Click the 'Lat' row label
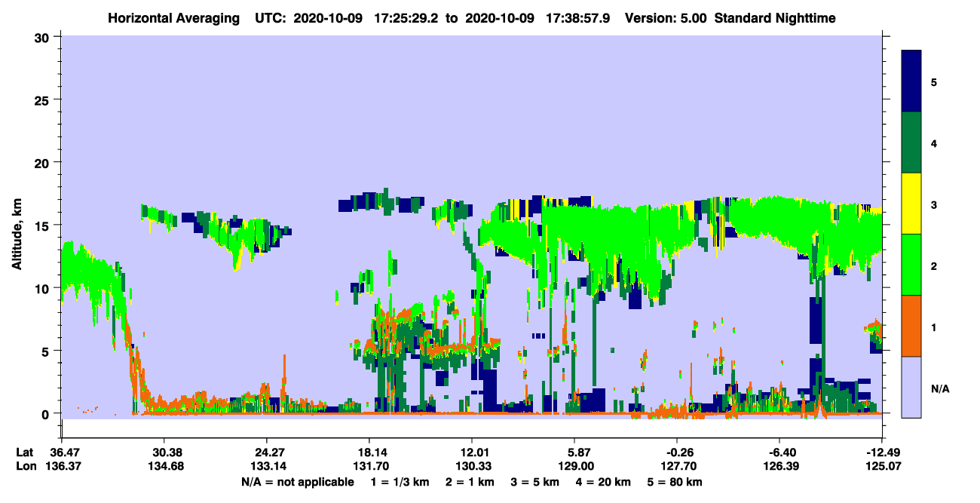This screenshot has height=503, width=980. [x=24, y=452]
